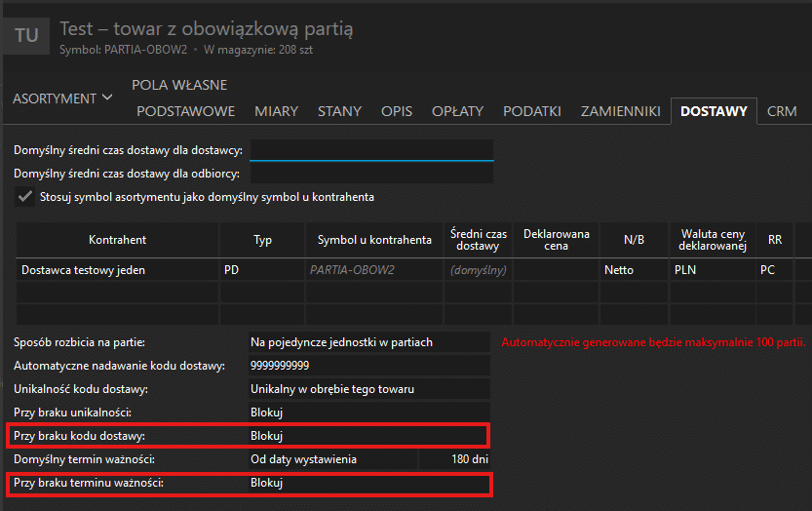Image resolution: width=812 pixels, height=511 pixels.
Task: Open the POLA WŁASNE tab
Action: [179, 85]
